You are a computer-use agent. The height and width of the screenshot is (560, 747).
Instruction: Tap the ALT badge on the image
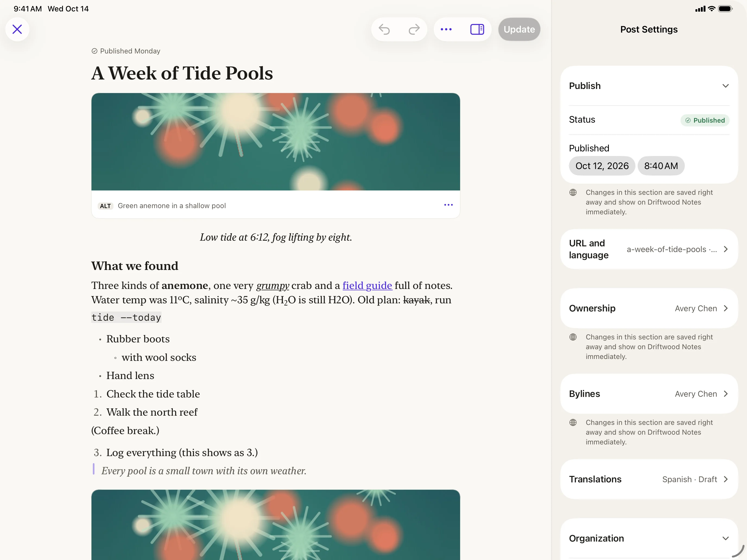coord(105,206)
